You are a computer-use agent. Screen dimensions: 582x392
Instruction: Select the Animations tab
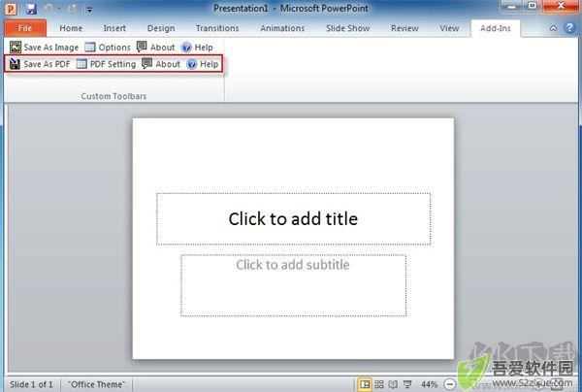click(x=282, y=28)
